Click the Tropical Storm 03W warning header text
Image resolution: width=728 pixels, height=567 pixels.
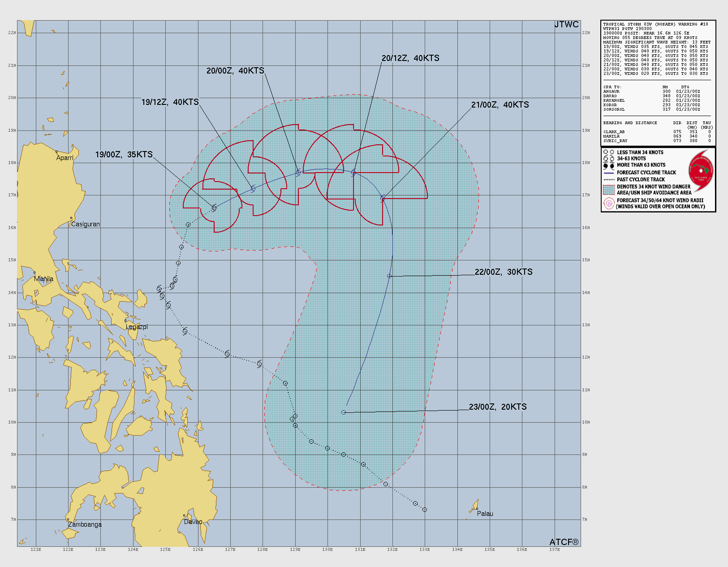coord(655,24)
